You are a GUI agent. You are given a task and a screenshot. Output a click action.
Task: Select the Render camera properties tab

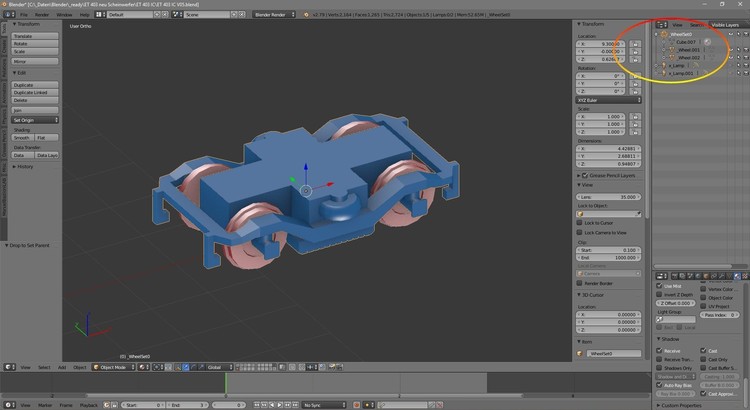tap(675, 276)
